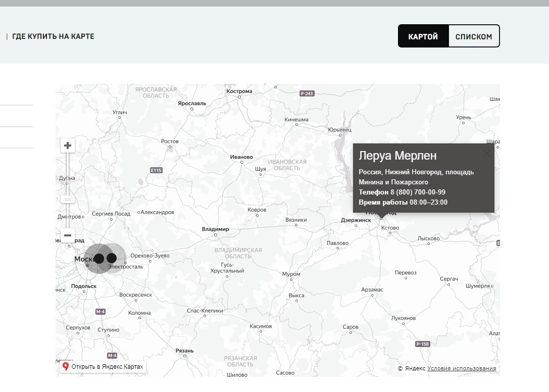Click the red pin icon in Яндекс.Картах button

[x=66, y=367]
